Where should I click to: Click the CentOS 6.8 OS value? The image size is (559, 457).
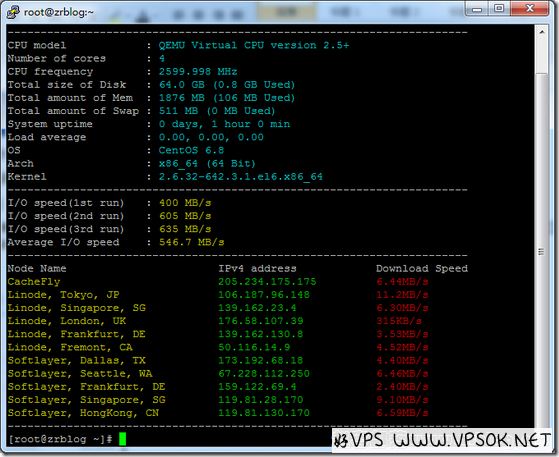[191, 150]
